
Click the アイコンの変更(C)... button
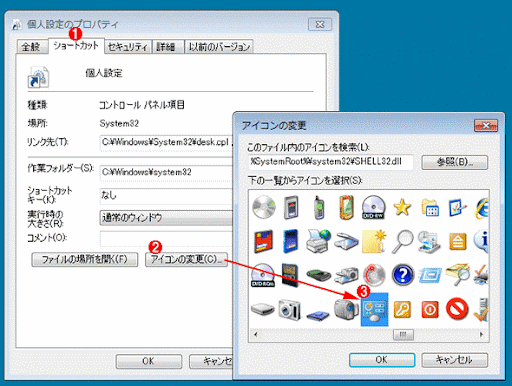click(x=187, y=259)
